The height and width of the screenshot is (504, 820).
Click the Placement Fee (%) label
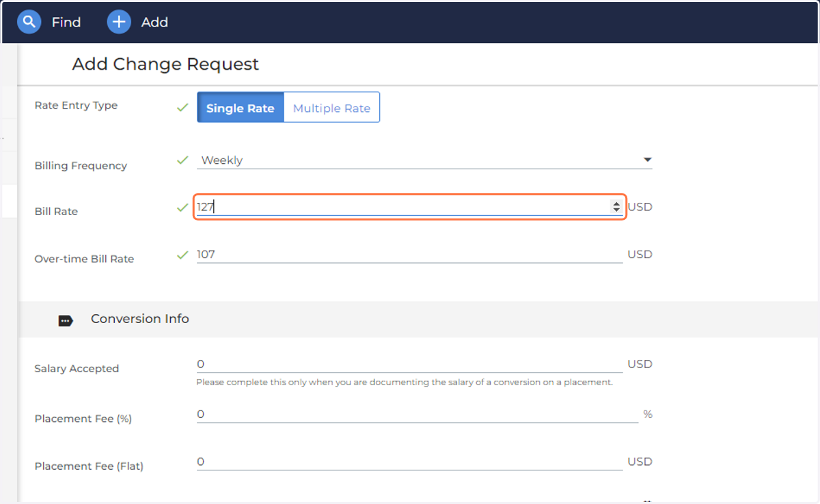click(83, 419)
